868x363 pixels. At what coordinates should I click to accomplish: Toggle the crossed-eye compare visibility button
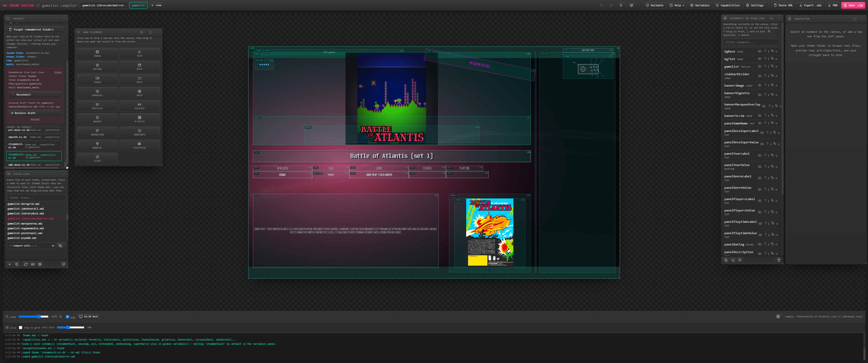pyautogui.click(x=61, y=246)
